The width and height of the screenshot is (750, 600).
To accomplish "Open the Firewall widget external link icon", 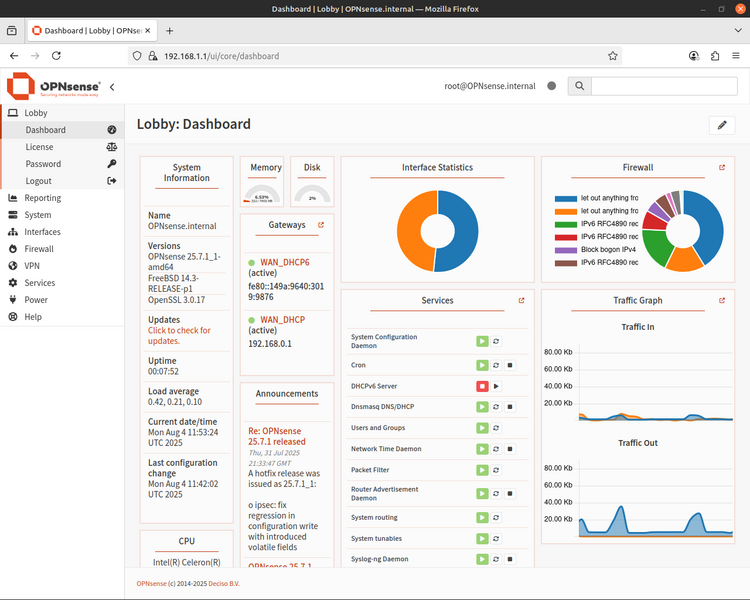I will click(x=722, y=167).
